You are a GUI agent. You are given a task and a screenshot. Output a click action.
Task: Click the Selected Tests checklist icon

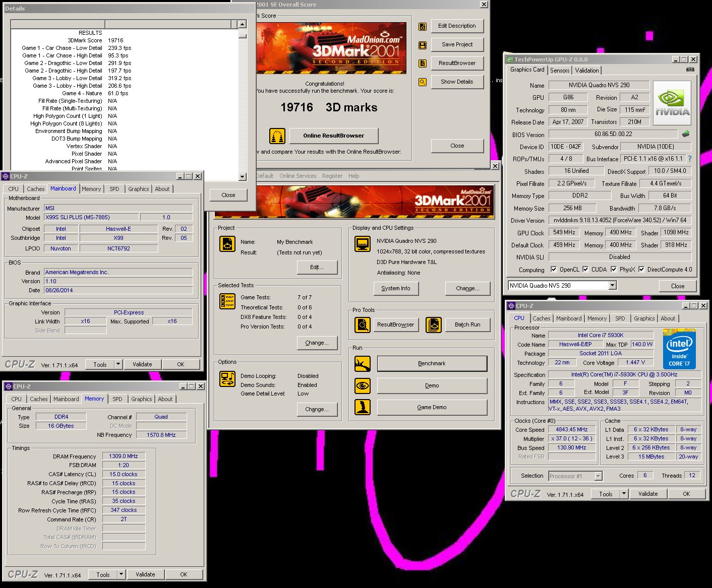pyautogui.click(x=227, y=301)
